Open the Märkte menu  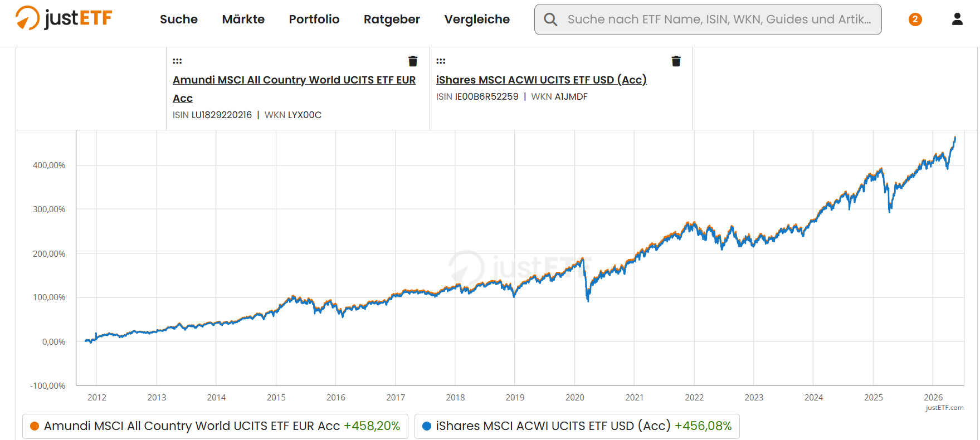[243, 19]
